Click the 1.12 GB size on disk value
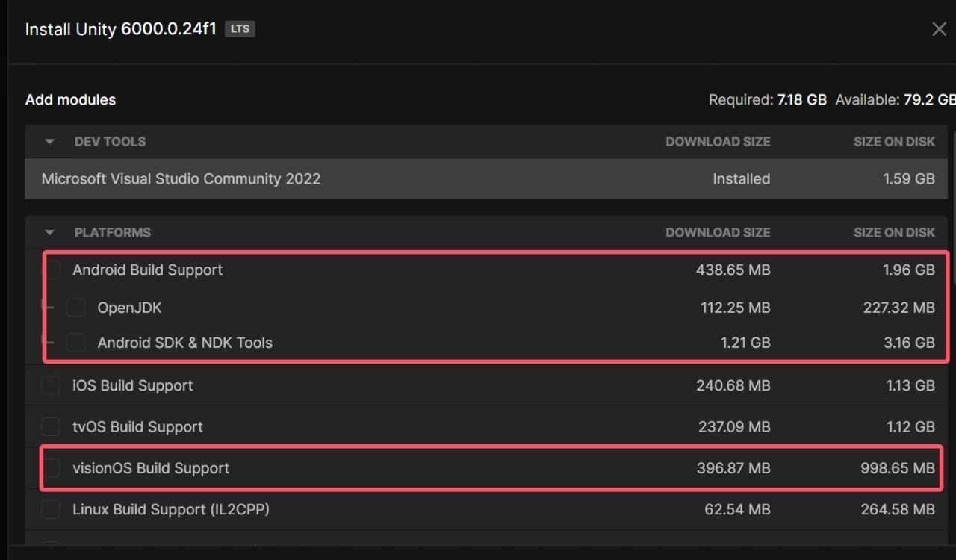 910,427
